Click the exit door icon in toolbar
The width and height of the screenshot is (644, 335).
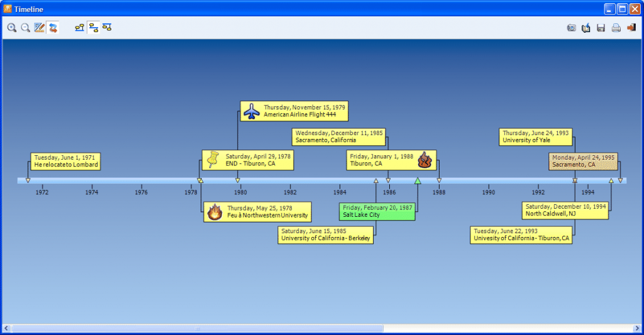point(631,28)
